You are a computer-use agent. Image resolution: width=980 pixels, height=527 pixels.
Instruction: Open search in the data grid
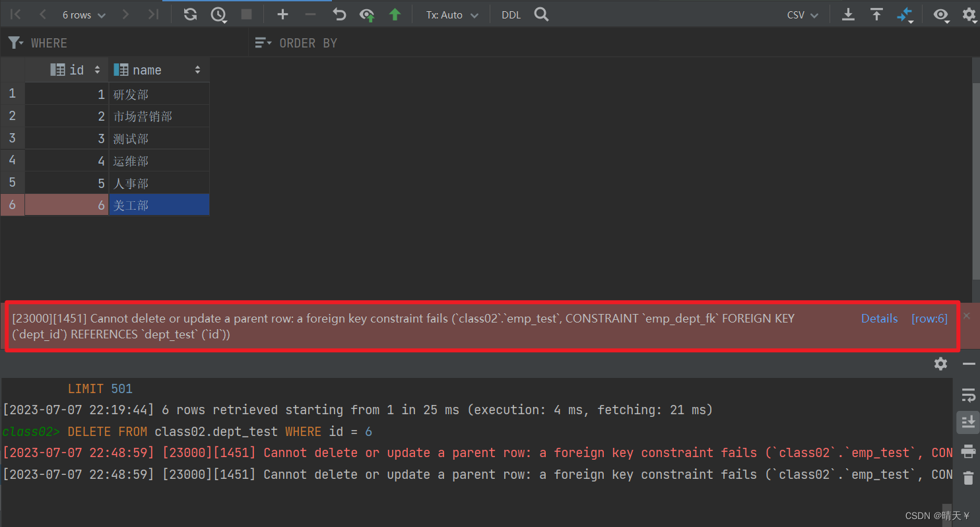[541, 14]
